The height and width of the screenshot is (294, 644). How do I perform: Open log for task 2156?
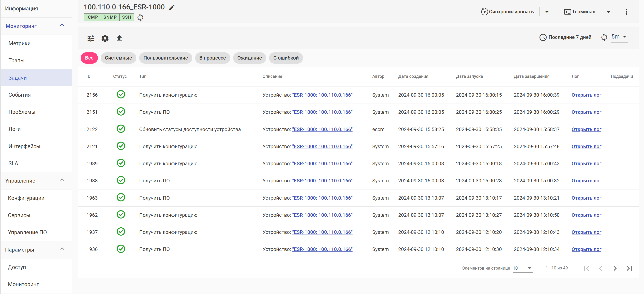586,95
